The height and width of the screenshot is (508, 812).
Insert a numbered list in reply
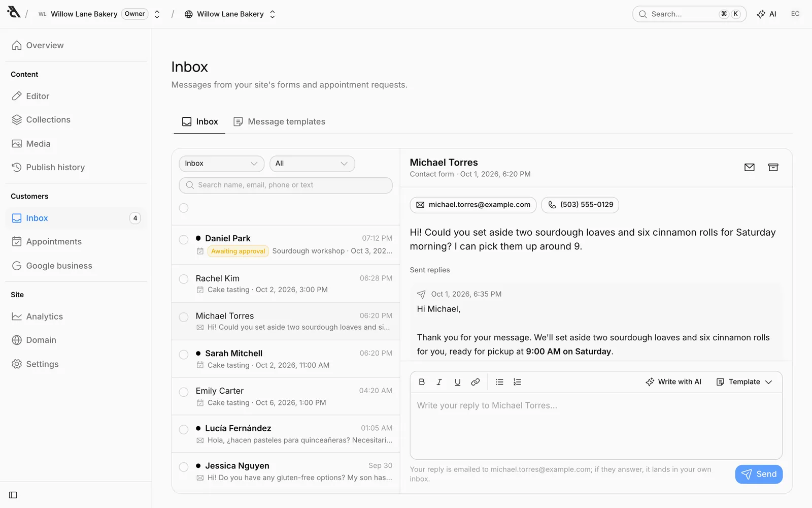tap(517, 382)
